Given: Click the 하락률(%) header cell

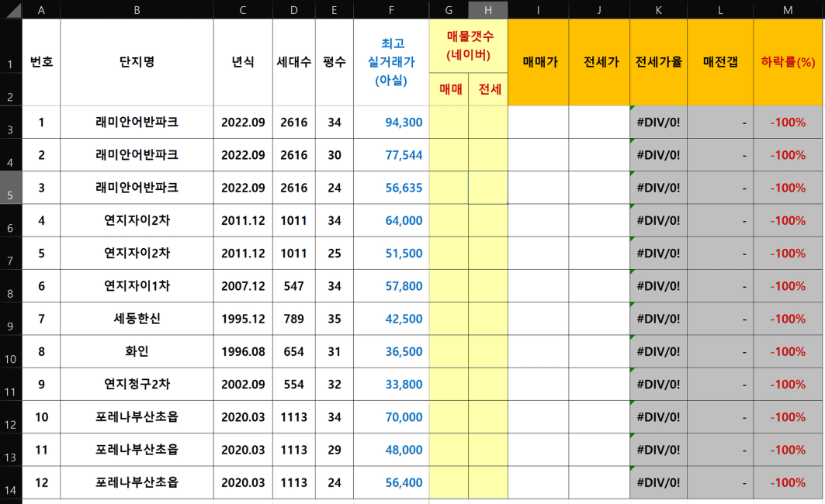Looking at the screenshot, I should (x=788, y=62).
